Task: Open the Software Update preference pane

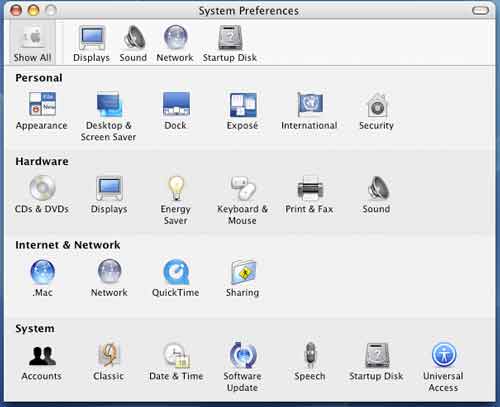Action: pos(243,367)
